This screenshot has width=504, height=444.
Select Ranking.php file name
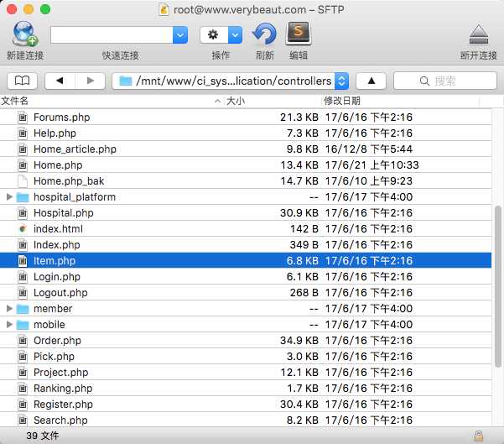63,389
